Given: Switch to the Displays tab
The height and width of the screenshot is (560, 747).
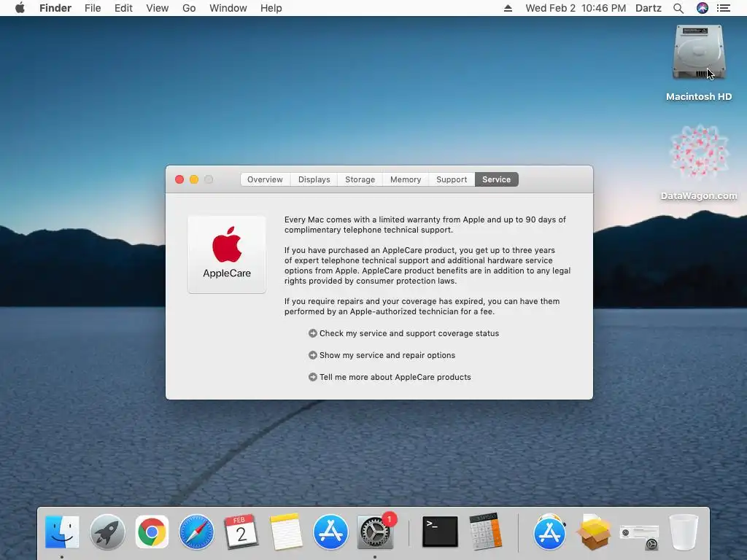Looking at the screenshot, I should coord(314,179).
